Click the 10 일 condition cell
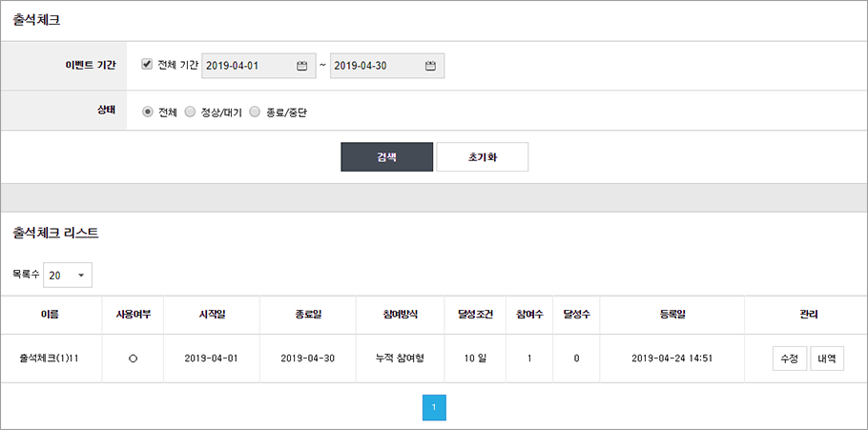 click(x=476, y=358)
